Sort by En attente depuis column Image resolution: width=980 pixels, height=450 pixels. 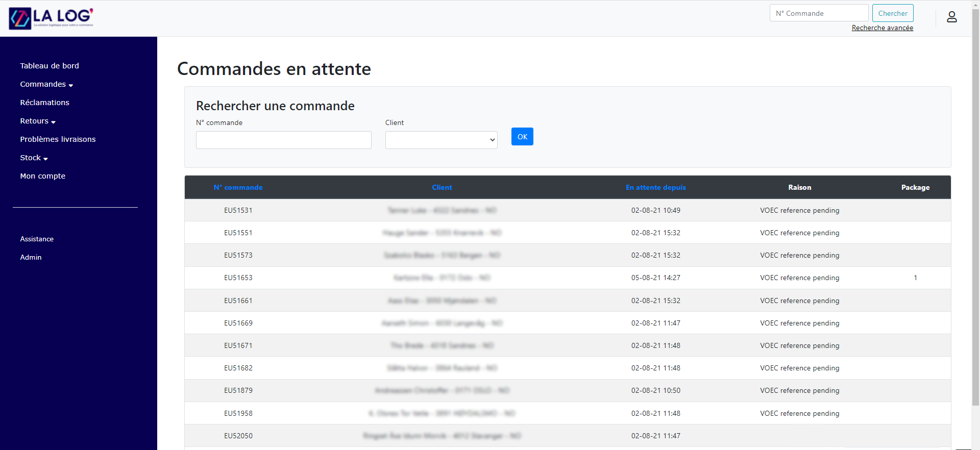pyautogui.click(x=655, y=187)
